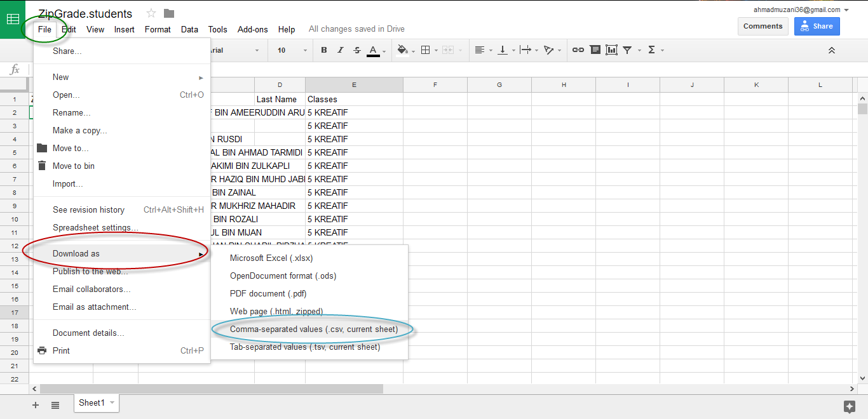This screenshot has width=868, height=419.
Task: Click the Explore icon at bottom right
Action: point(849,406)
